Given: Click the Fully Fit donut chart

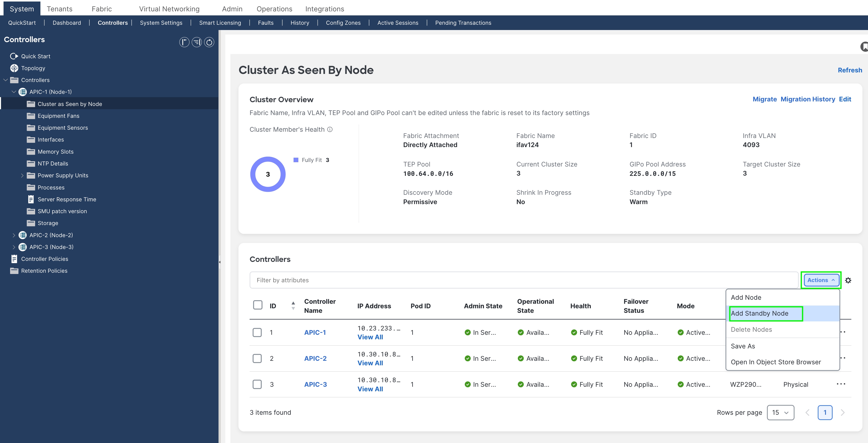Looking at the screenshot, I should [268, 174].
